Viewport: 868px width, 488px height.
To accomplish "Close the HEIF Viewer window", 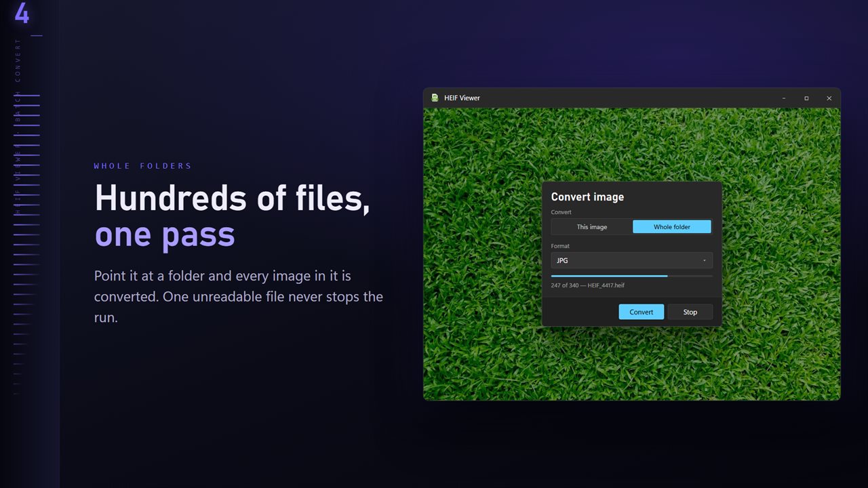I will pyautogui.click(x=829, y=98).
